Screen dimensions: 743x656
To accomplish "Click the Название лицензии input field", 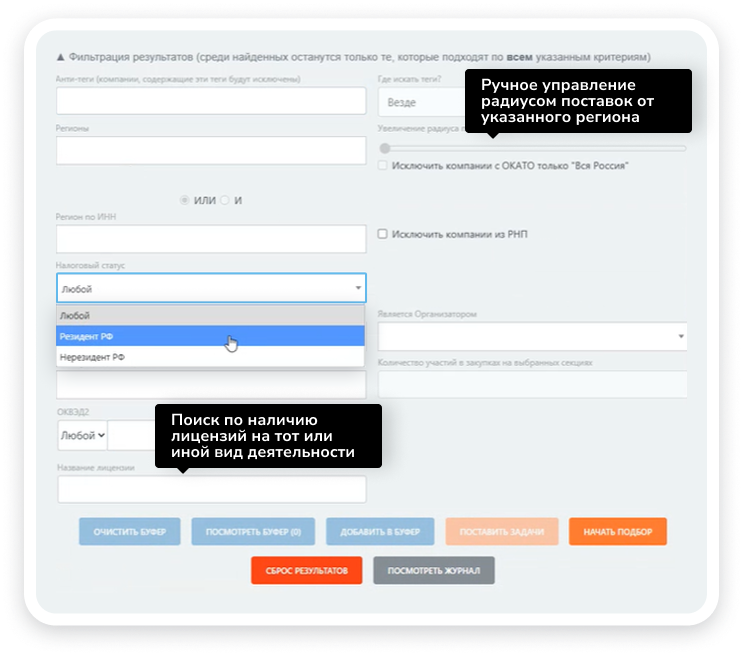I will [211, 489].
